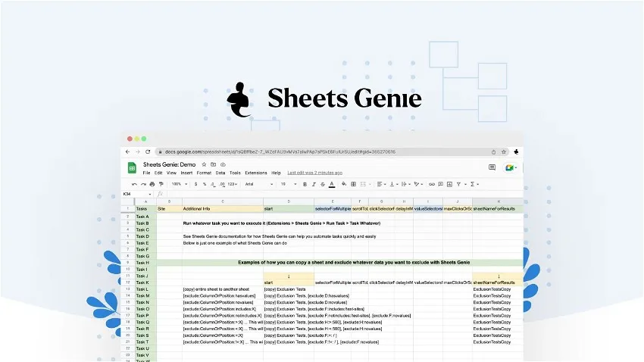Click browser Forward arrow
Screen dimensions: 644x362
138,152
